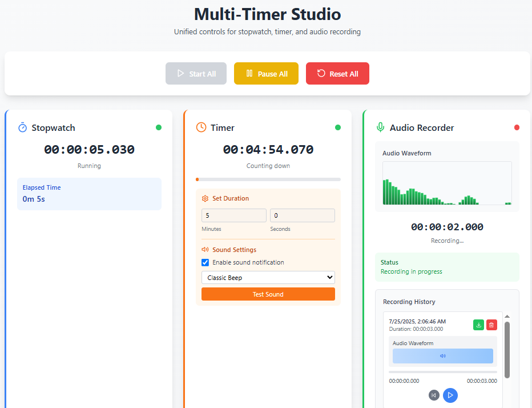Click the Stopwatch green status dot

click(x=159, y=127)
